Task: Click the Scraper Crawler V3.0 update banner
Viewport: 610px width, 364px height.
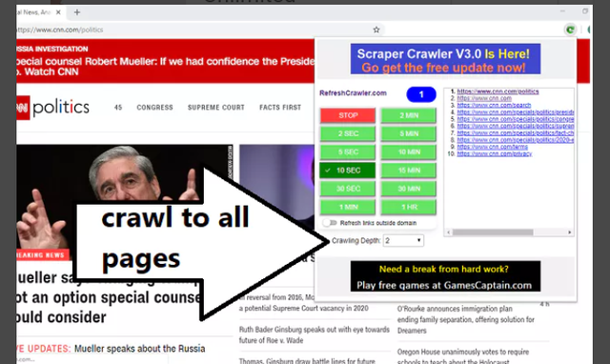Action: (445, 59)
